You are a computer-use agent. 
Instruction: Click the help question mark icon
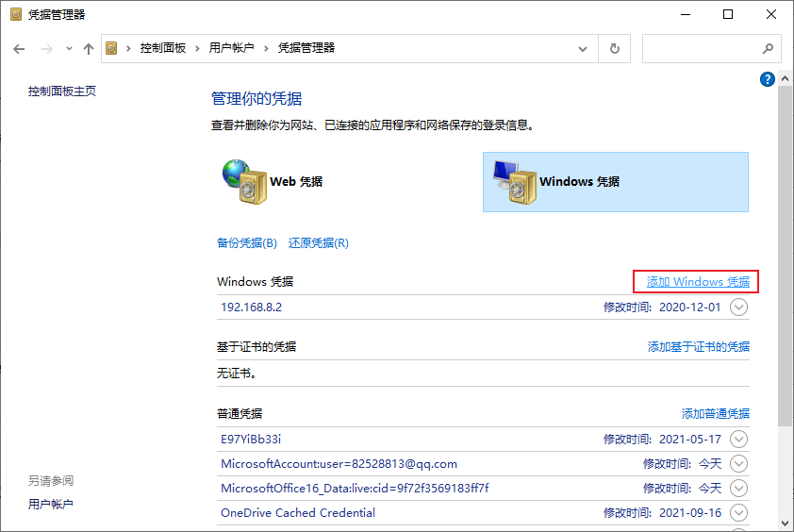767,80
